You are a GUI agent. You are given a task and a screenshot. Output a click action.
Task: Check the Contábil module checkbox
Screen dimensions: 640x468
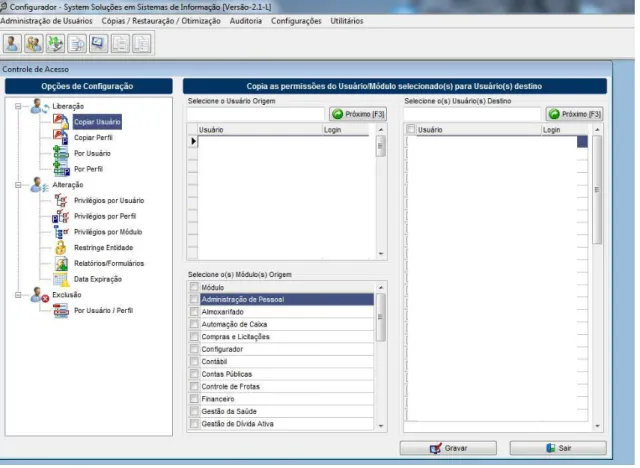[194, 362]
